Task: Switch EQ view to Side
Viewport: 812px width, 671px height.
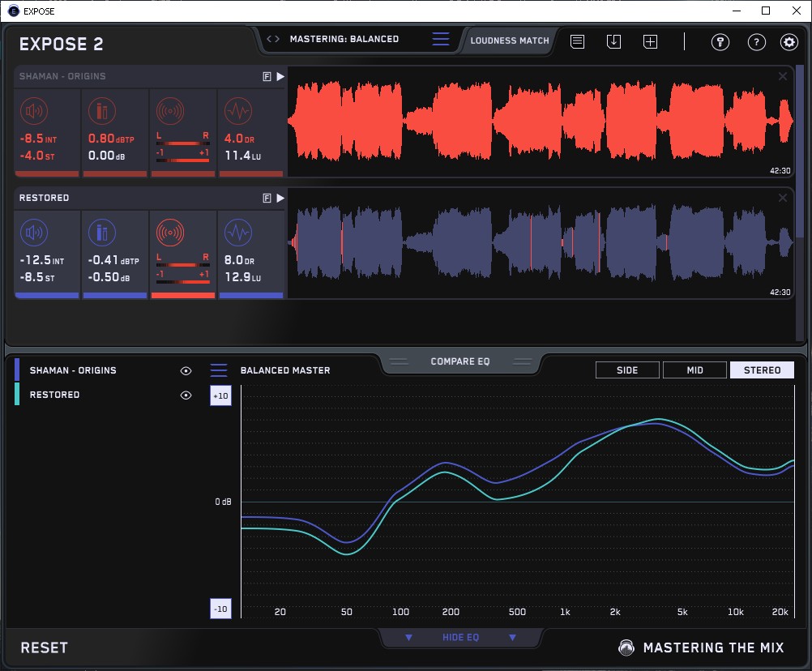Action: coord(627,370)
